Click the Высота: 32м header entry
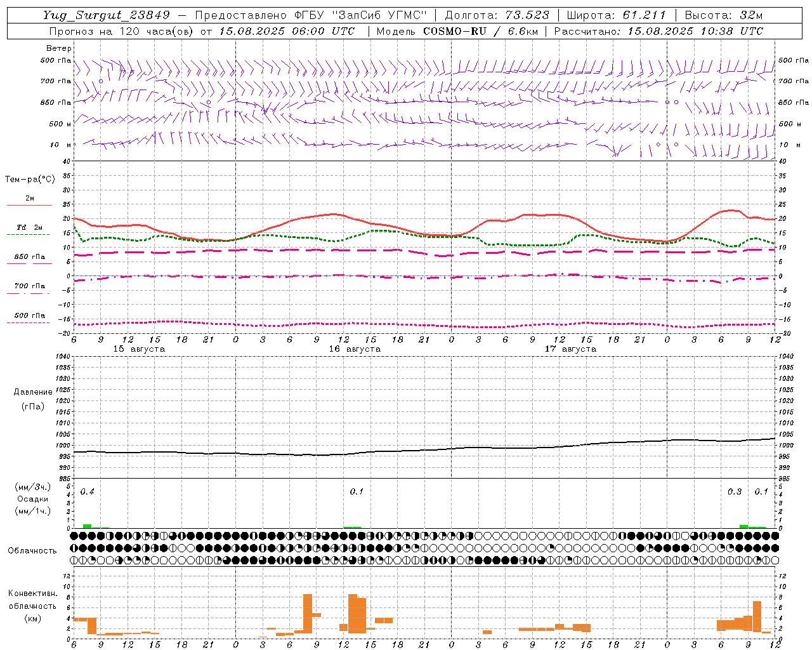Image resolution: width=812 pixels, height=650 pixels. (724, 15)
